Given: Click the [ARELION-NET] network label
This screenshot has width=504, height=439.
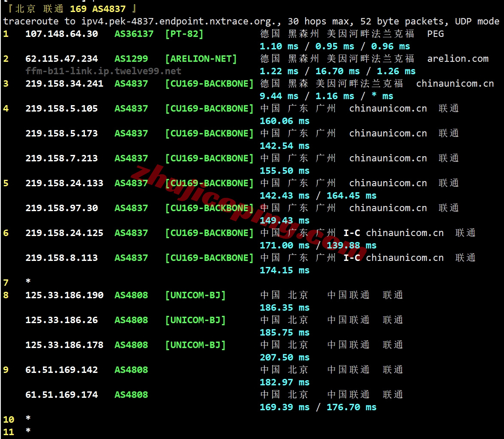Looking at the screenshot, I should point(200,59).
